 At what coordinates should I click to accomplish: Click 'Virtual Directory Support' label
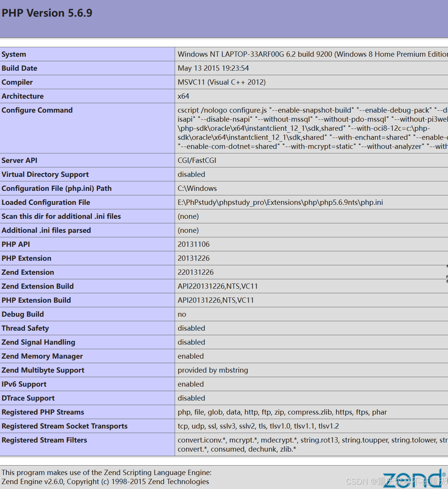(45, 174)
